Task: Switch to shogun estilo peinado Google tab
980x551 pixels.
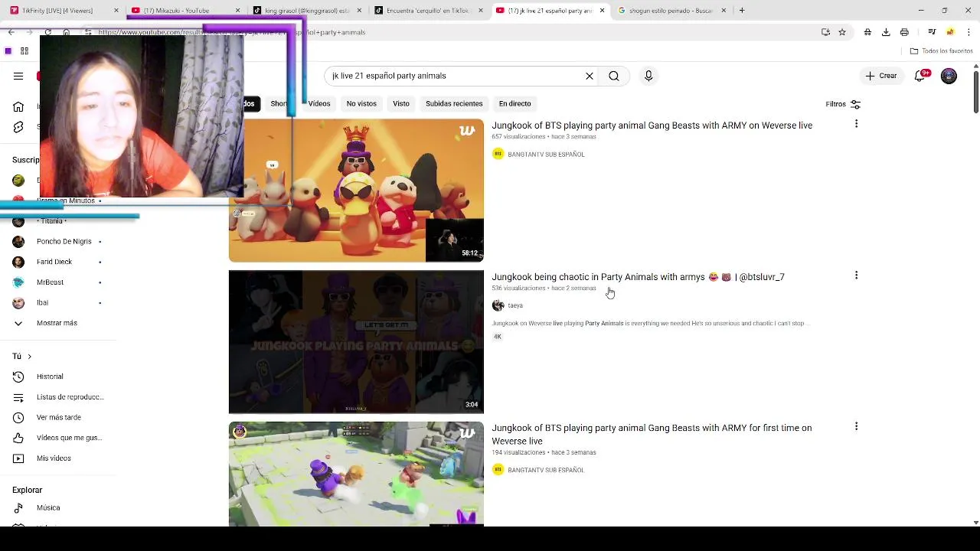Action: pyautogui.click(x=671, y=11)
